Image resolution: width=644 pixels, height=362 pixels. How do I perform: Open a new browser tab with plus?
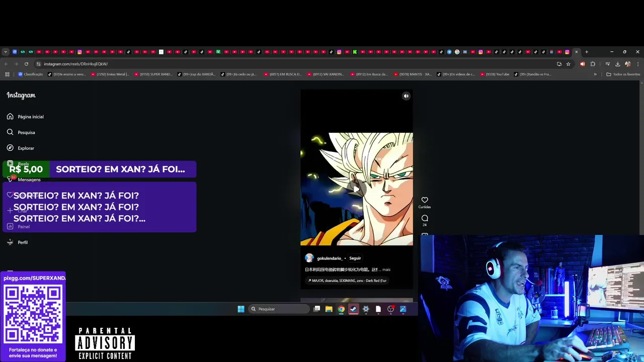tap(587, 52)
